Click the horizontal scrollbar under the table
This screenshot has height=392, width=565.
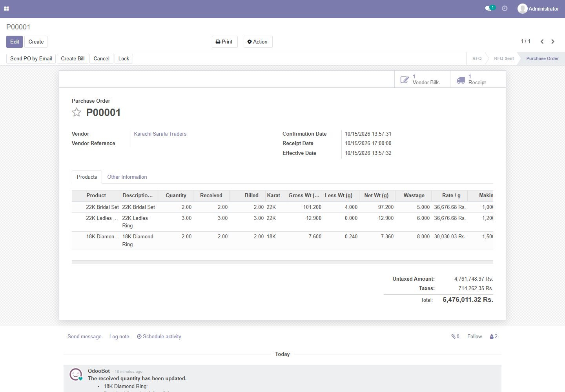click(x=282, y=262)
